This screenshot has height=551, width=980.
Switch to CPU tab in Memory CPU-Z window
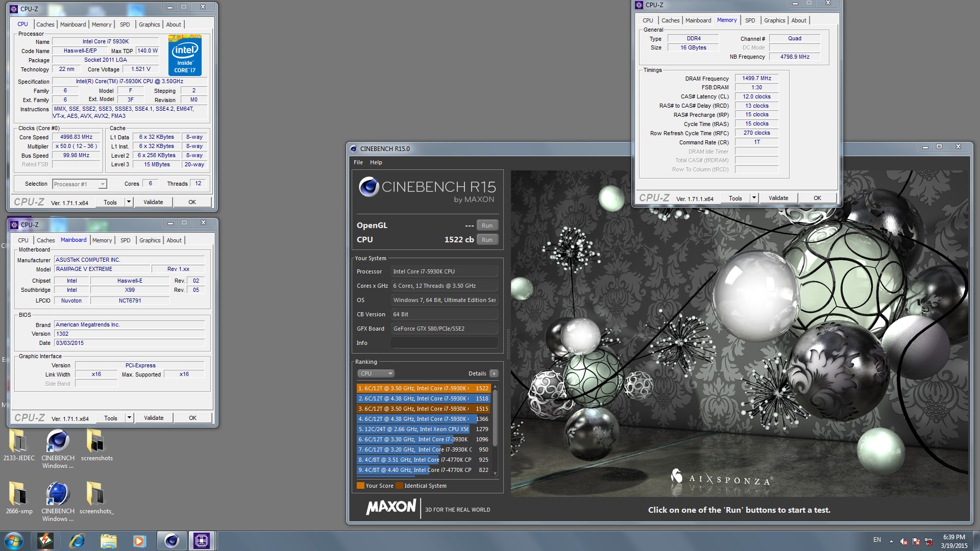click(648, 20)
